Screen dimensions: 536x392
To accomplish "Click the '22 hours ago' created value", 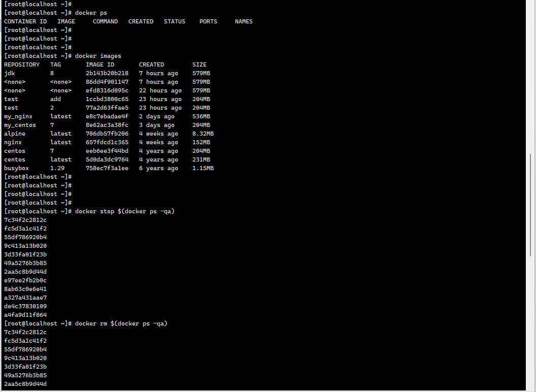I will [160, 90].
